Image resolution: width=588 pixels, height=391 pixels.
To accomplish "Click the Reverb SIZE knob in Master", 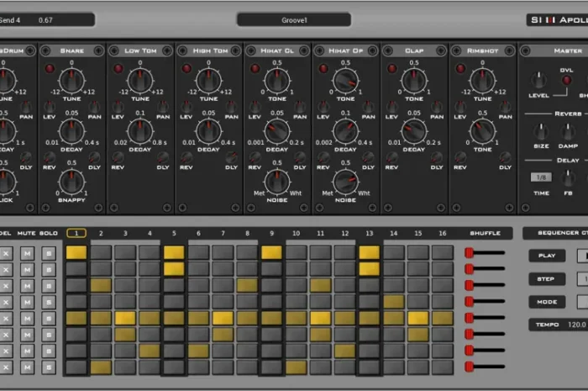I will [x=542, y=131].
